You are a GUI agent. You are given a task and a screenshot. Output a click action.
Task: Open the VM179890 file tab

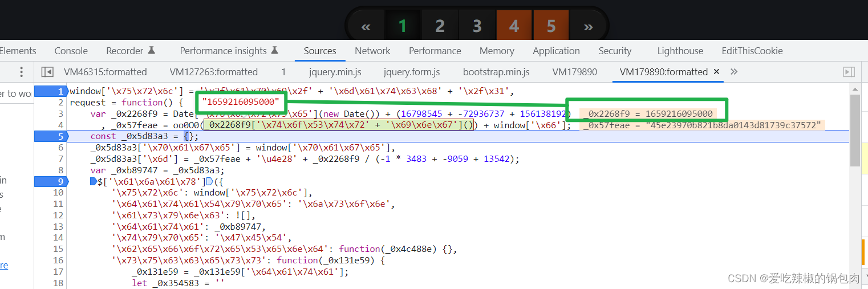[575, 72]
